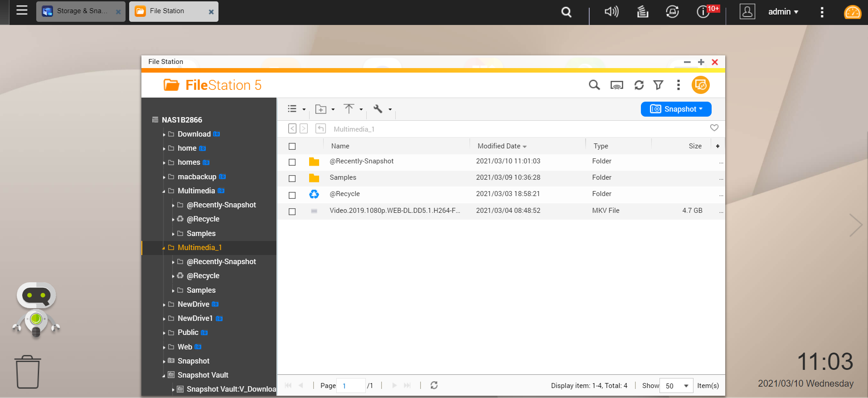Click the page number input field
Screen dimensions: 868x398
(351, 386)
